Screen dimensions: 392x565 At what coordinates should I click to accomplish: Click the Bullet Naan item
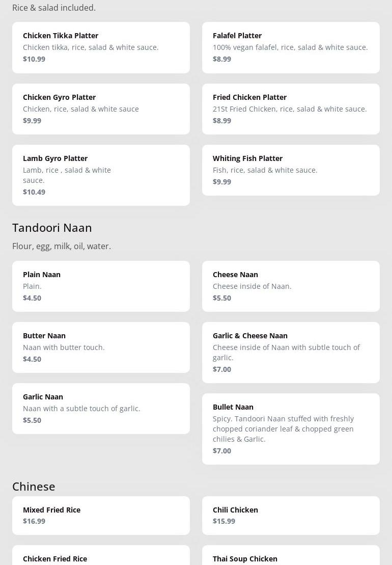[291, 428]
